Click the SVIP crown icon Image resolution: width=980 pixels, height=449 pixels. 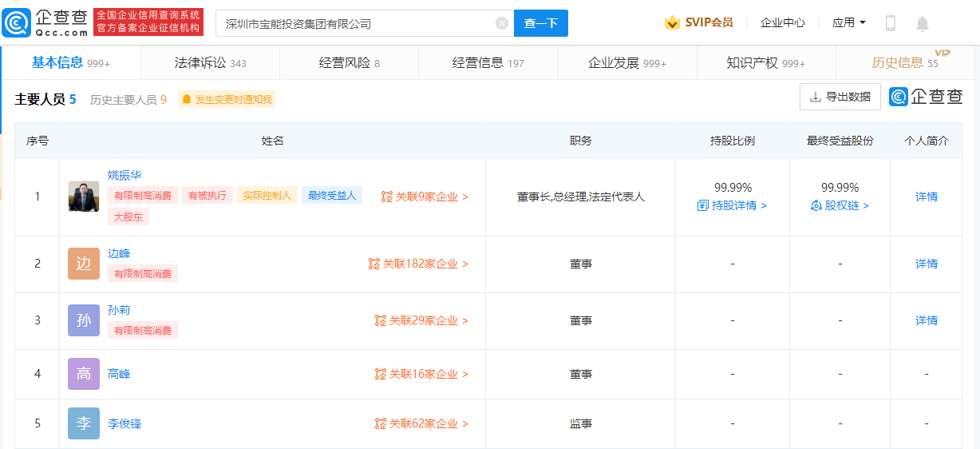[x=672, y=22]
